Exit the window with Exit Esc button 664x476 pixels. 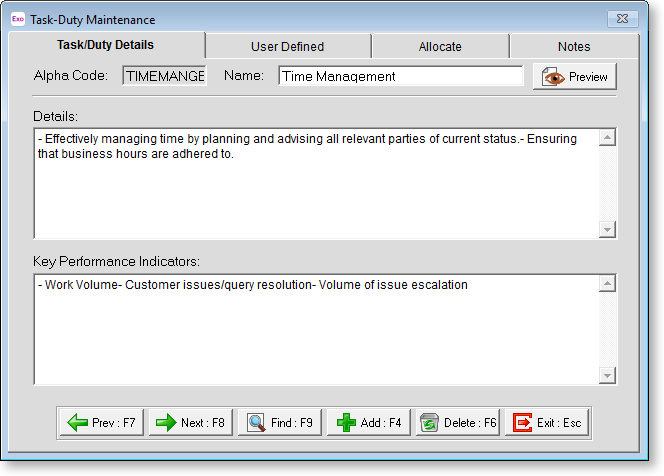pyautogui.click(x=546, y=422)
